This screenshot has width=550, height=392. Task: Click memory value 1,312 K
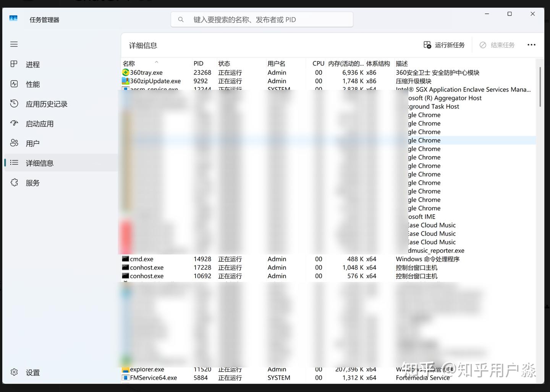(353, 377)
